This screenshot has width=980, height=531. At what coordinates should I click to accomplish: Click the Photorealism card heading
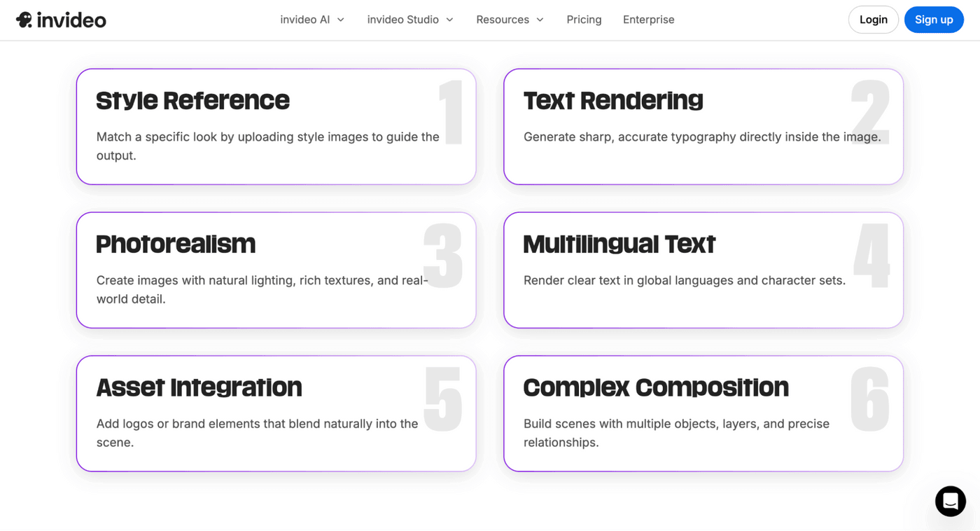pyautogui.click(x=176, y=244)
